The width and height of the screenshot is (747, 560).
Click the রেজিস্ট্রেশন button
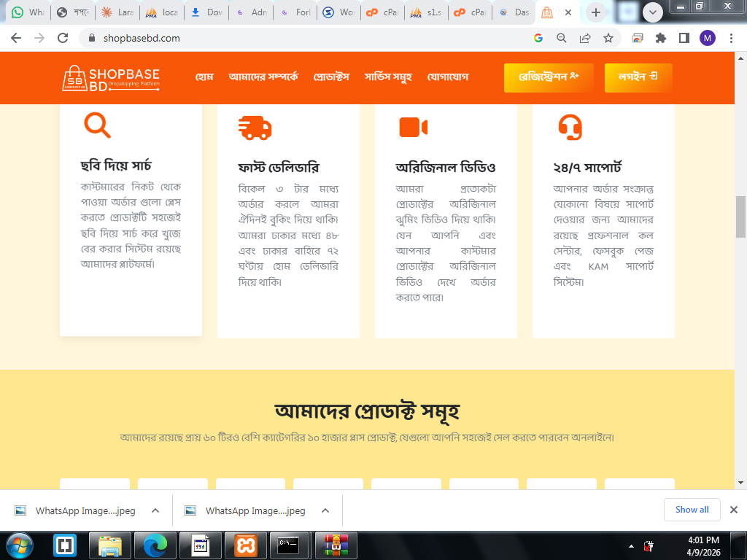point(548,77)
